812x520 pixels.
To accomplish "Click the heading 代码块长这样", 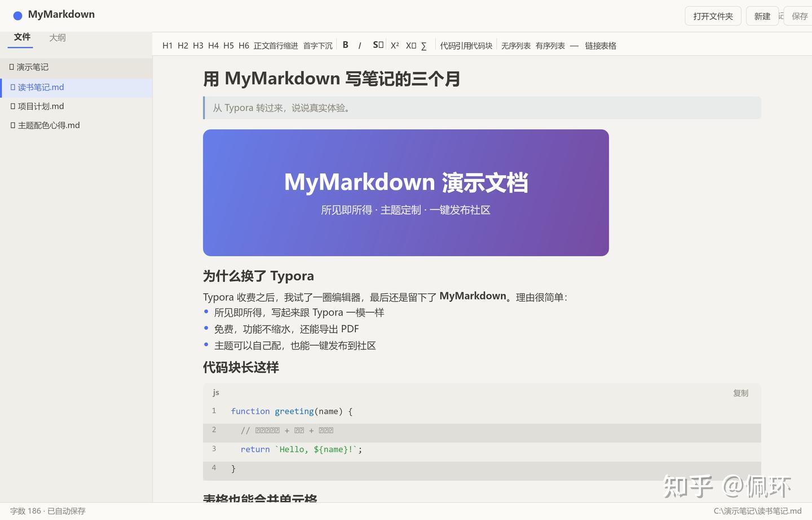I will pyautogui.click(x=241, y=367).
